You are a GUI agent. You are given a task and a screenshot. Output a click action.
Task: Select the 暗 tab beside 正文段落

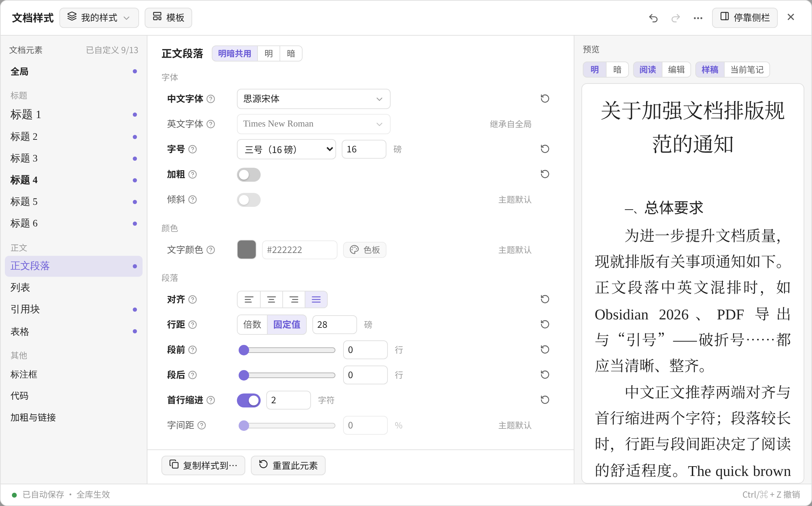pos(291,53)
